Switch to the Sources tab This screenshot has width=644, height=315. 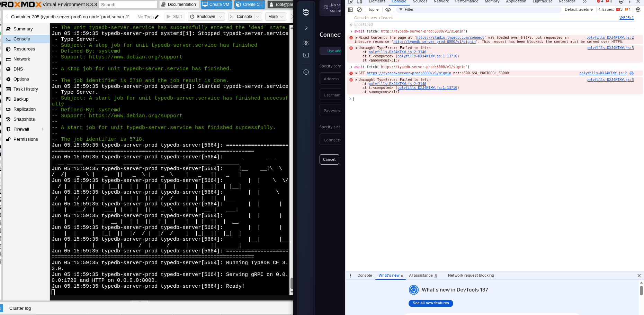pyautogui.click(x=420, y=2)
